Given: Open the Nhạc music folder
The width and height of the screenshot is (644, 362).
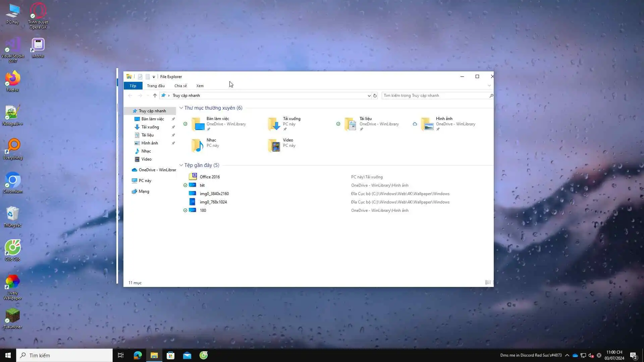Looking at the screenshot, I should tap(198, 145).
